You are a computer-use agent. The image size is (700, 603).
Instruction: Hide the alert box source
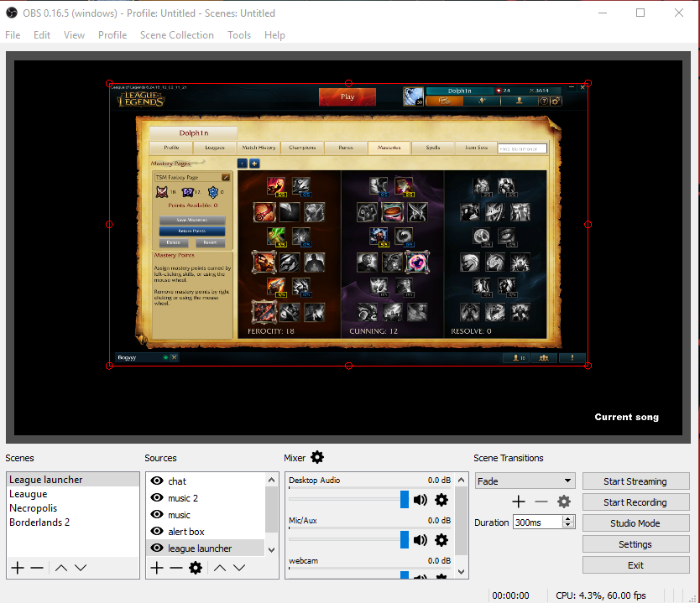[157, 531]
